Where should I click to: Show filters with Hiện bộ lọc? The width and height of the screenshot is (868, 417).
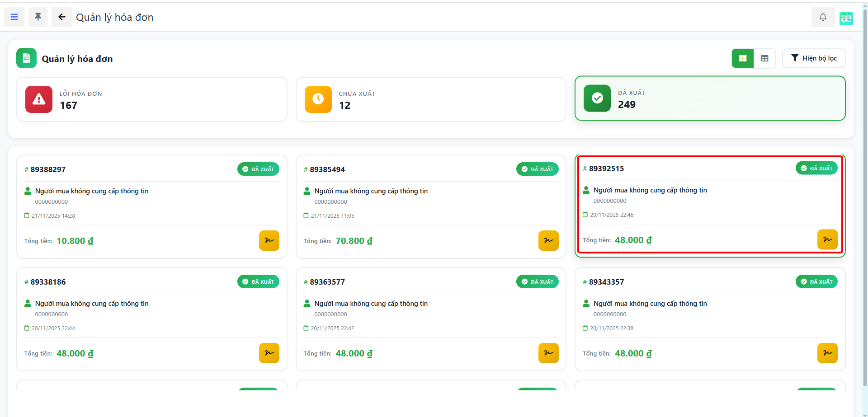tap(814, 58)
